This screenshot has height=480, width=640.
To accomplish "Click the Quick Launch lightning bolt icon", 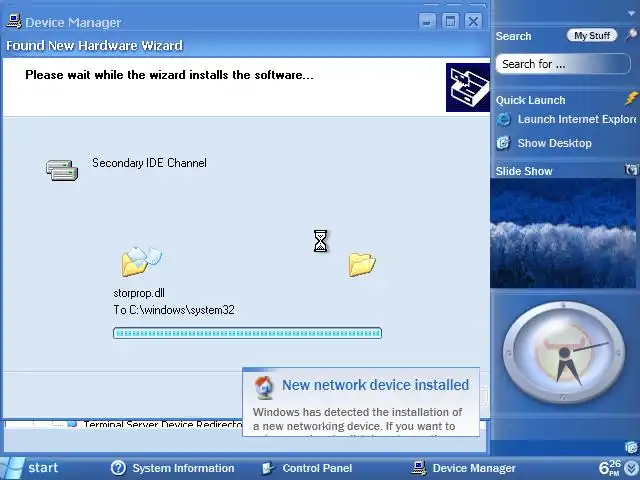I will pyautogui.click(x=631, y=98).
